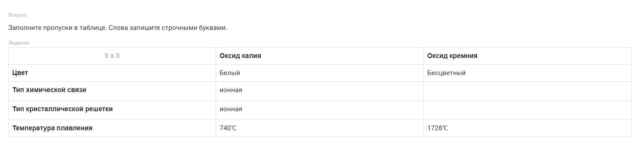Click the 'Температура плавления' row label
The image size is (644, 155).
coord(52,128)
